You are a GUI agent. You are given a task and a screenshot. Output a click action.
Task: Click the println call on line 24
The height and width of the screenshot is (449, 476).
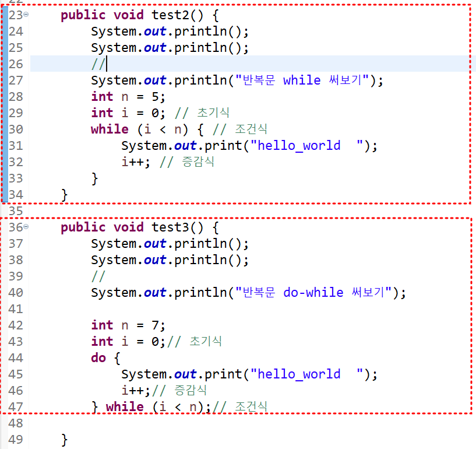(170, 31)
